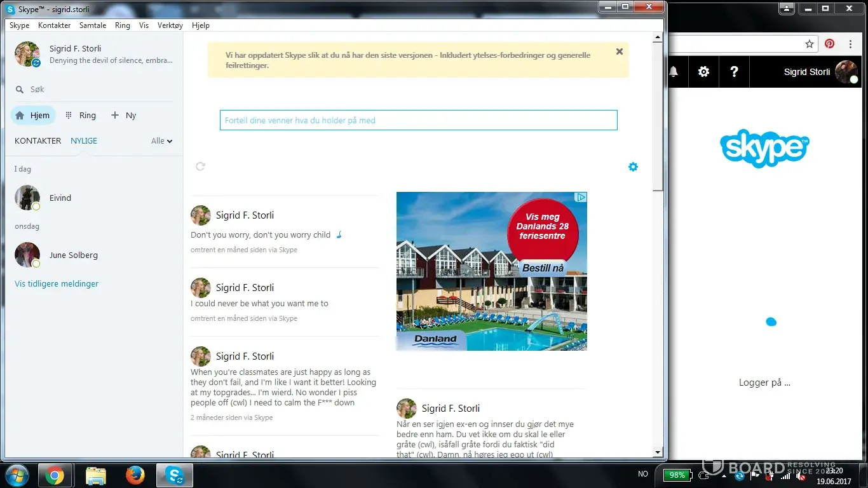Viewport: 868px width, 488px height.
Task: Open the Ring dial pad
Action: click(80, 116)
